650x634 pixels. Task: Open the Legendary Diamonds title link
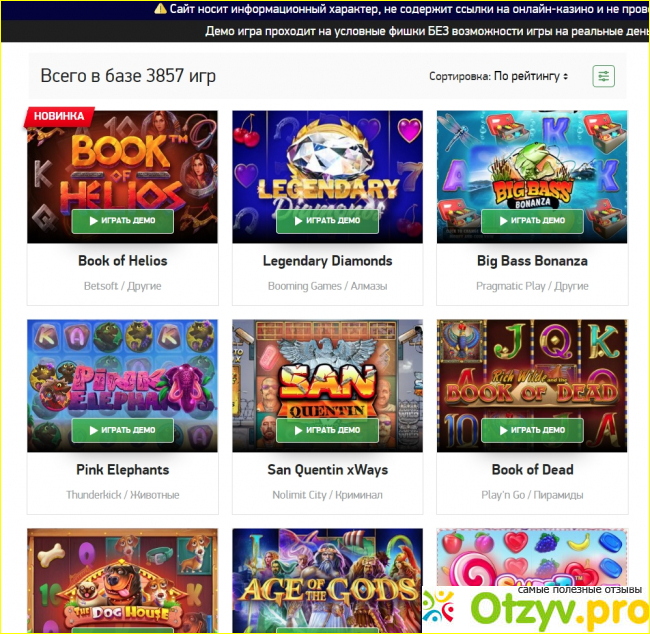(x=327, y=261)
